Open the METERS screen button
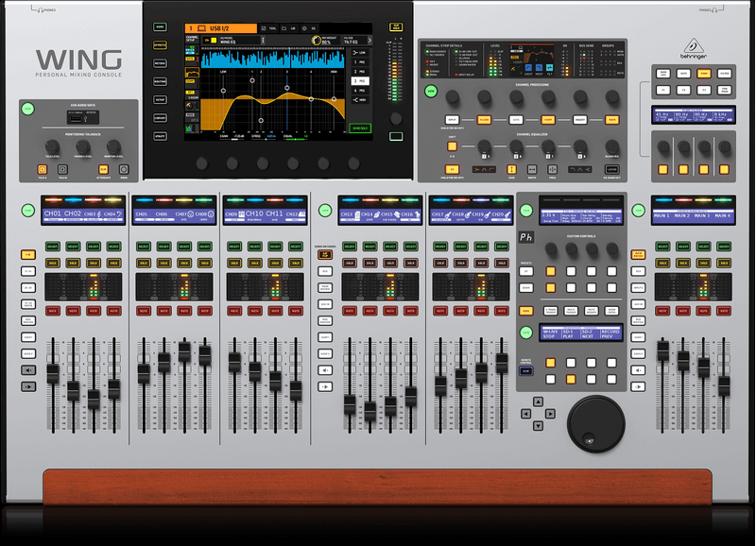 [x=160, y=63]
